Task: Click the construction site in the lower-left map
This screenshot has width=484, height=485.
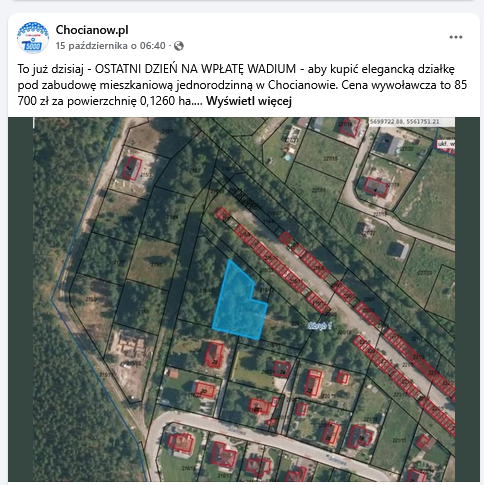Action: [128, 347]
